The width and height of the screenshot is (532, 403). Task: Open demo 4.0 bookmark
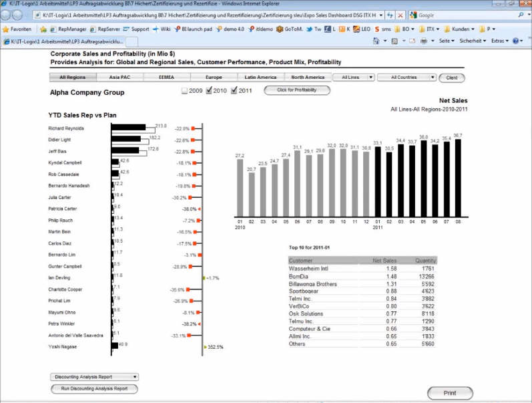click(230, 29)
